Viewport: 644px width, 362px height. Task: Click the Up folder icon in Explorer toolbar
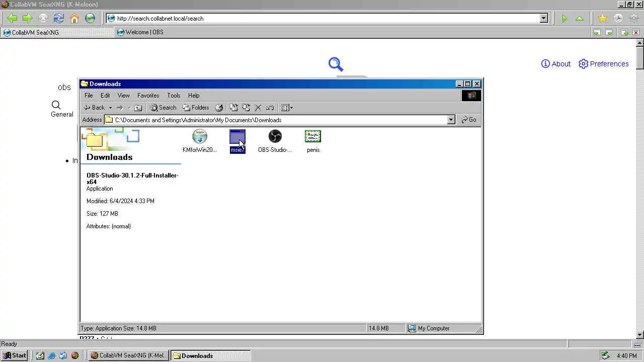click(138, 108)
